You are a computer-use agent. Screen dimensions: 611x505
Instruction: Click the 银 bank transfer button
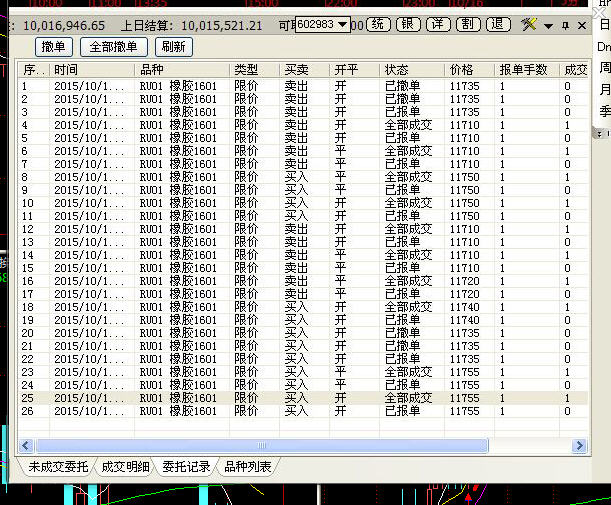[x=407, y=24]
